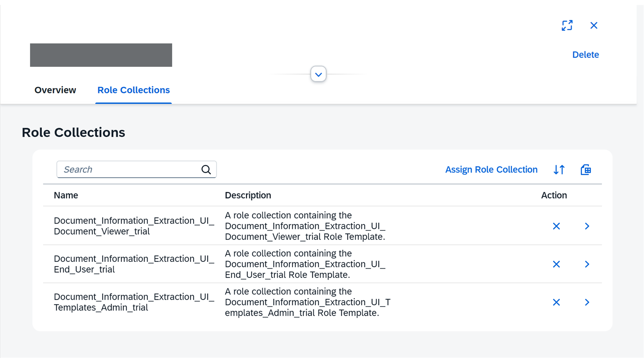Image resolution: width=644 pixels, height=358 pixels.
Task: Click the Document_Viewer_trial Role Template description
Action: [x=305, y=226]
